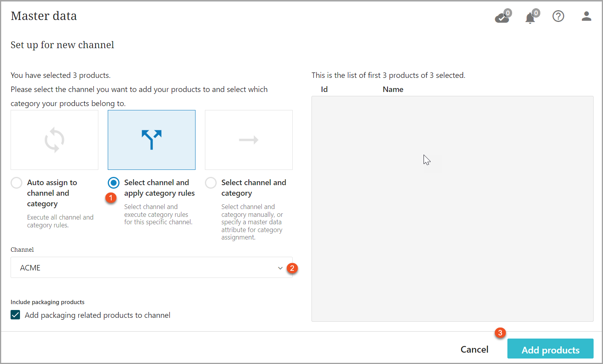The width and height of the screenshot is (603, 364).
Task: Click the Id column header
Action: click(324, 89)
